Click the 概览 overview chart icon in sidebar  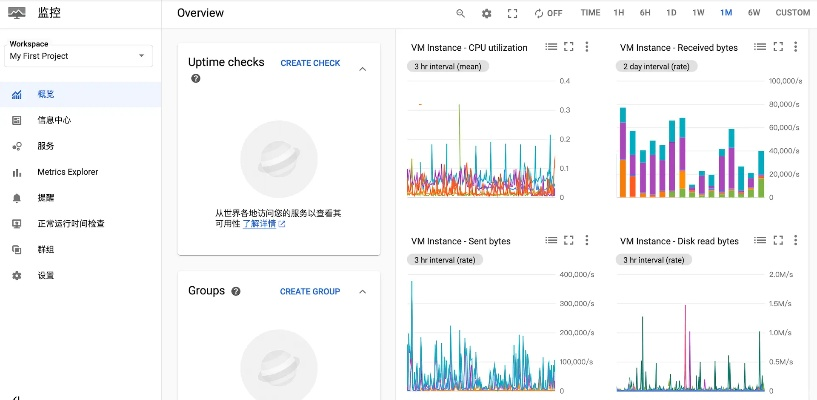(x=17, y=94)
